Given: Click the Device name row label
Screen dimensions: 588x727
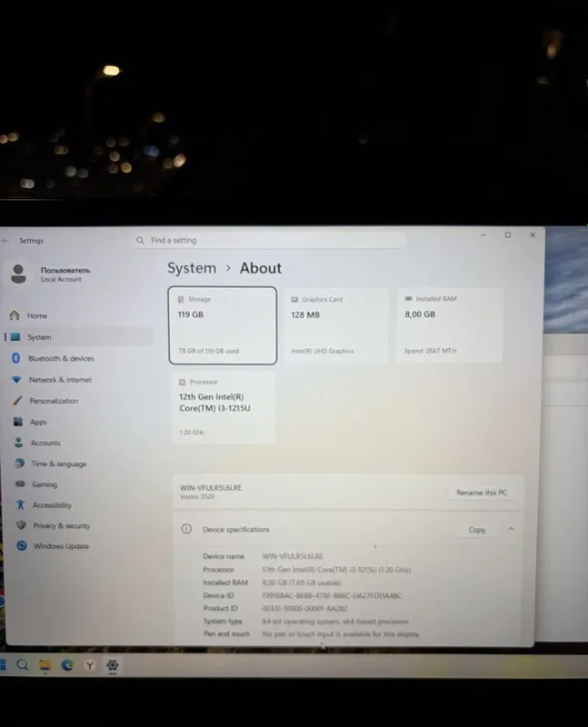Looking at the screenshot, I should (x=224, y=556).
